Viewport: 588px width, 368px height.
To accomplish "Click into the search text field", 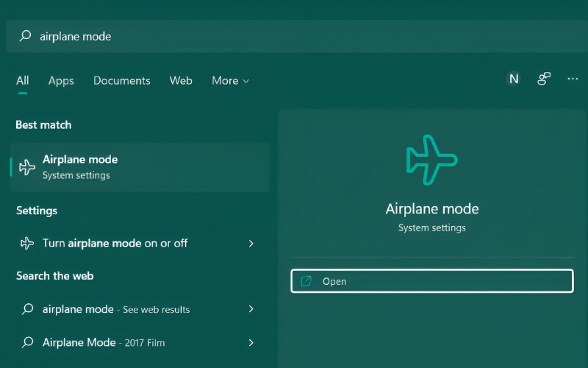I will pos(294,36).
